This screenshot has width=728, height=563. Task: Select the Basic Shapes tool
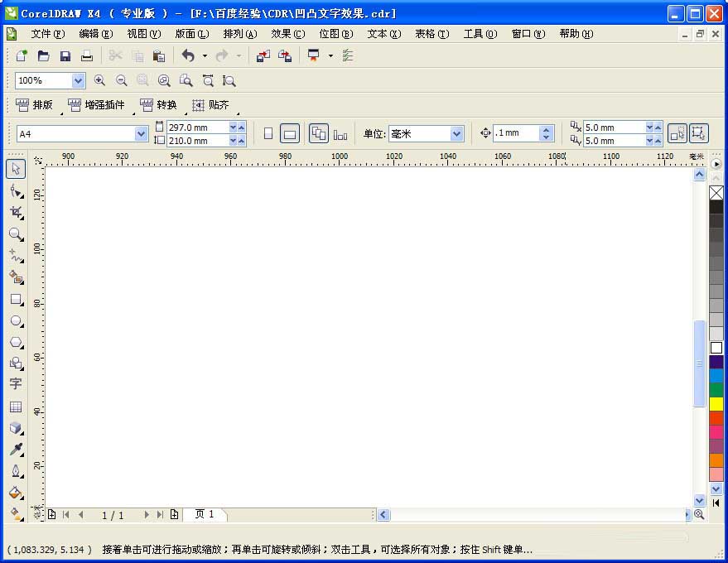17,363
